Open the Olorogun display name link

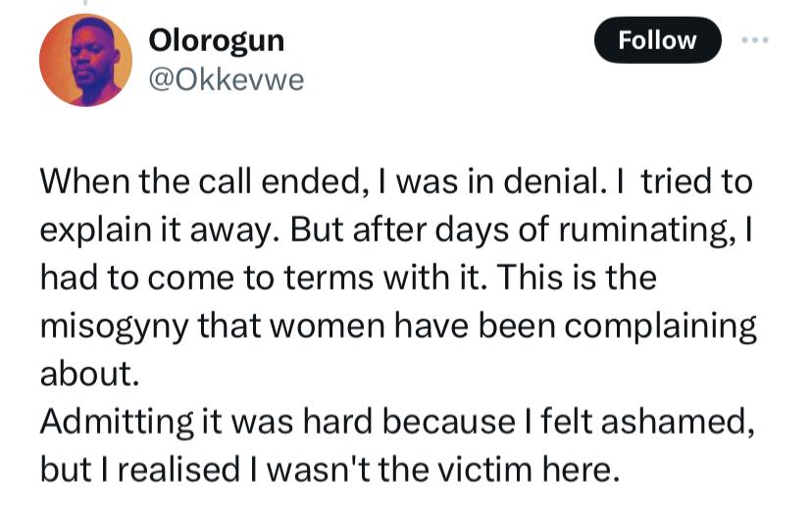[x=217, y=39]
